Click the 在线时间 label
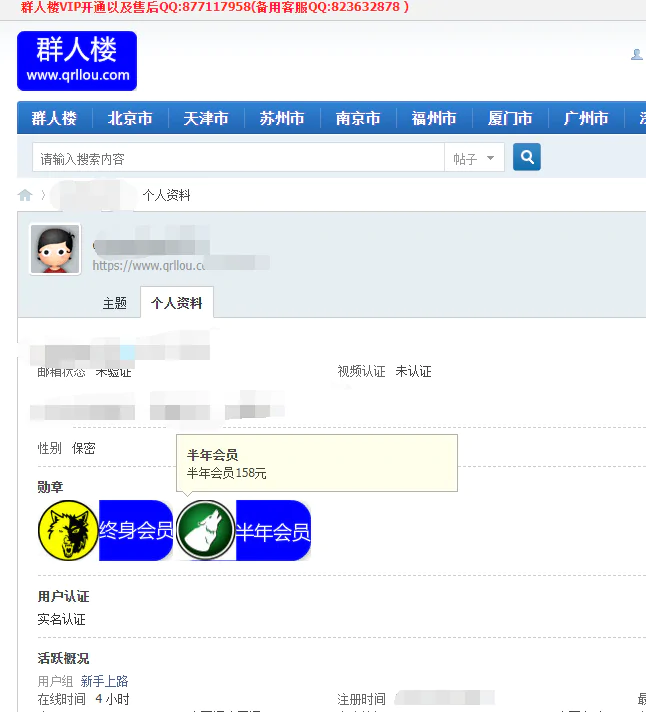Image resolution: width=646 pixels, height=712 pixels. (x=62, y=699)
